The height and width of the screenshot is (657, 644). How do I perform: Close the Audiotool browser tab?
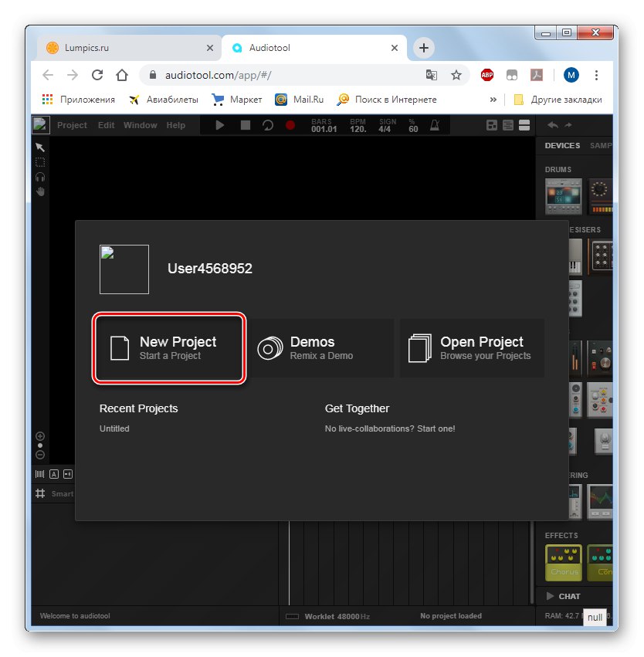(x=395, y=48)
